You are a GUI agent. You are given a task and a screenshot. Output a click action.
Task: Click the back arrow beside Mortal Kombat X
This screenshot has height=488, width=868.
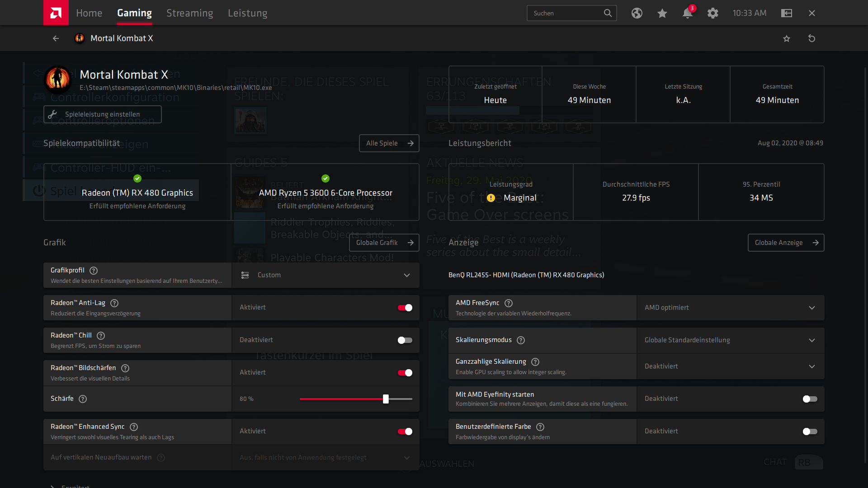56,38
